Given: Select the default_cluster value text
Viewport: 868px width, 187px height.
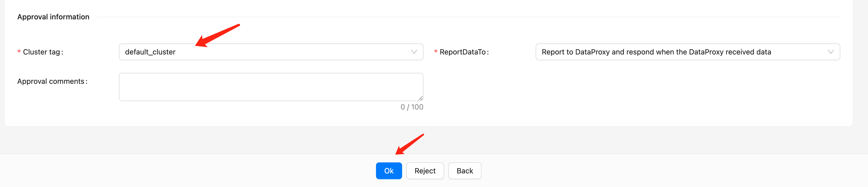Looking at the screenshot, I should click(150, 52).
